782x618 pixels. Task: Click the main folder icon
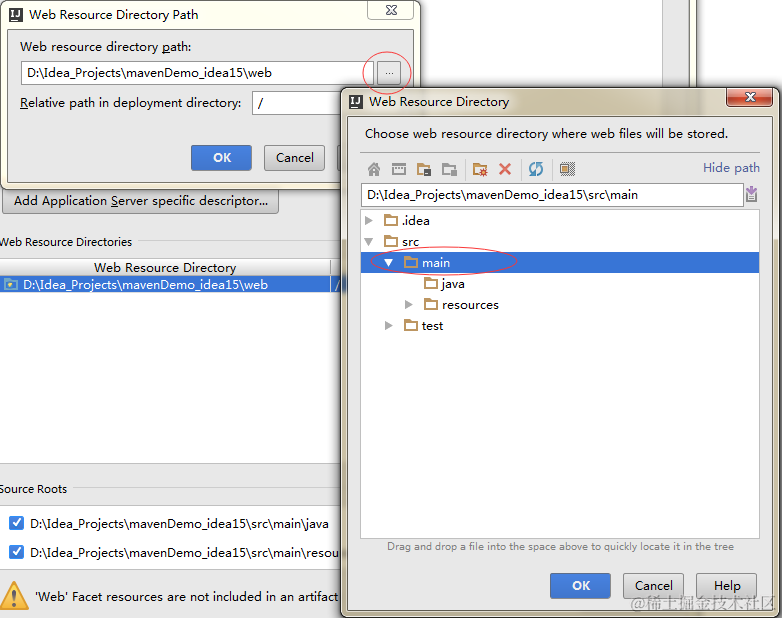tap(410, 262)
